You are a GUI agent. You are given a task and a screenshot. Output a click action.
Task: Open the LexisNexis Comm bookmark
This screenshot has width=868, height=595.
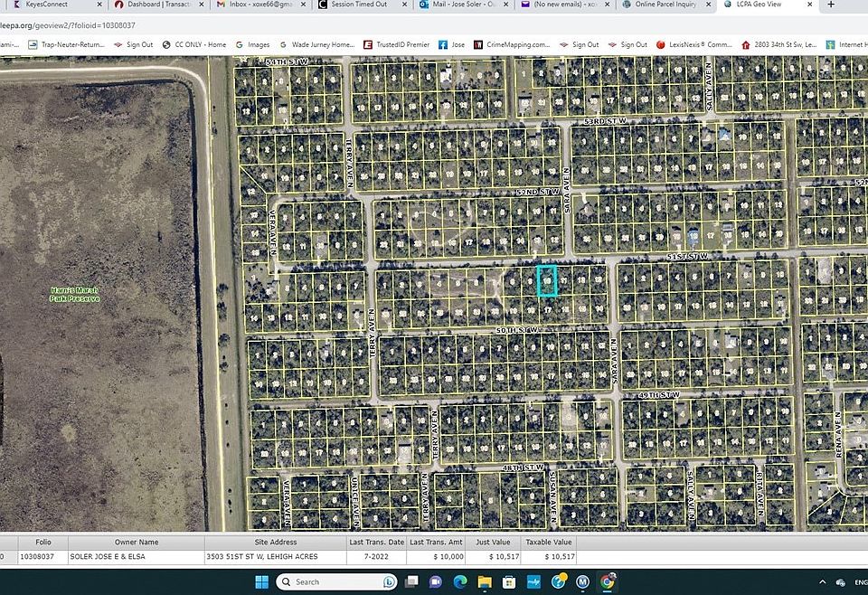[x=694, y=44]
